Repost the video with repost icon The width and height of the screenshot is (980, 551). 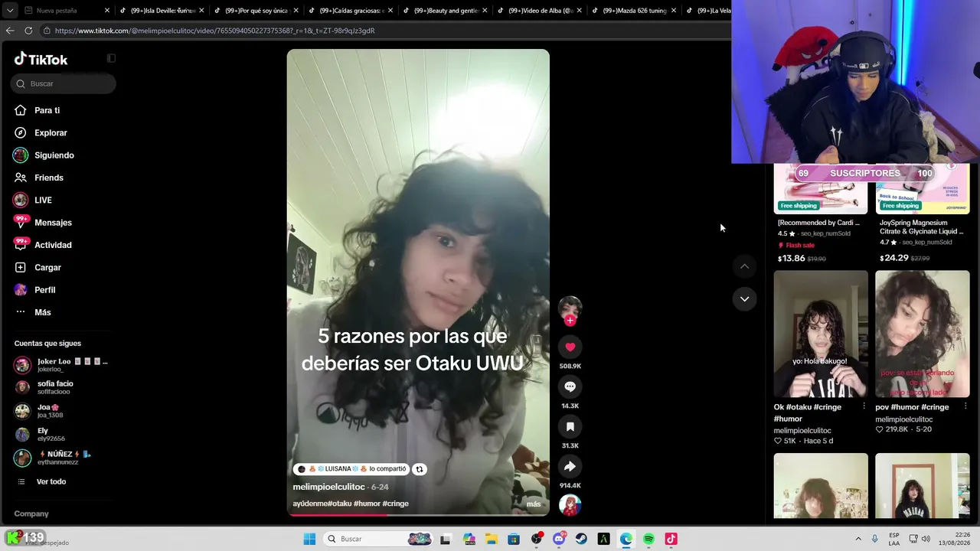click(420, 469)
